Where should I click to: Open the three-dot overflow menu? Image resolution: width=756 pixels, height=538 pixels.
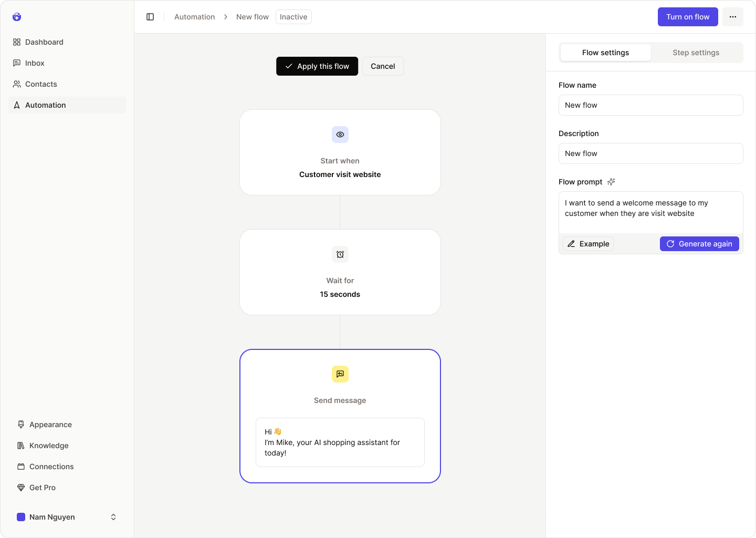tap(732, 16)
